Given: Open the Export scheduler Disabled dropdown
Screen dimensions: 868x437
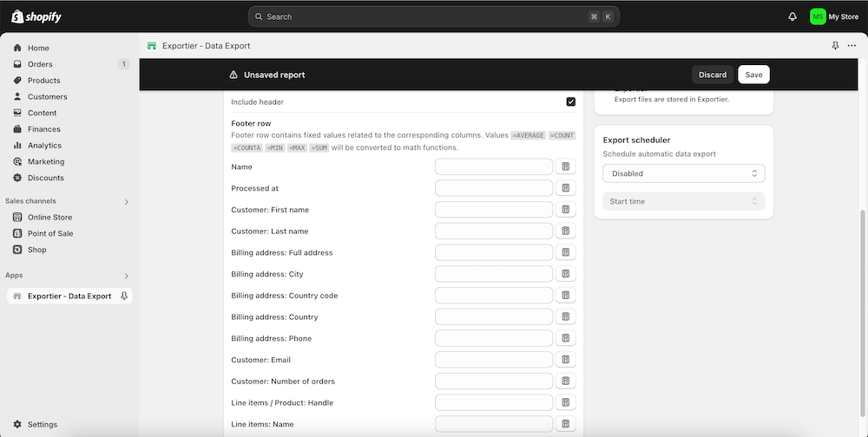Looking at the screenshot, I should coord(684,173).
